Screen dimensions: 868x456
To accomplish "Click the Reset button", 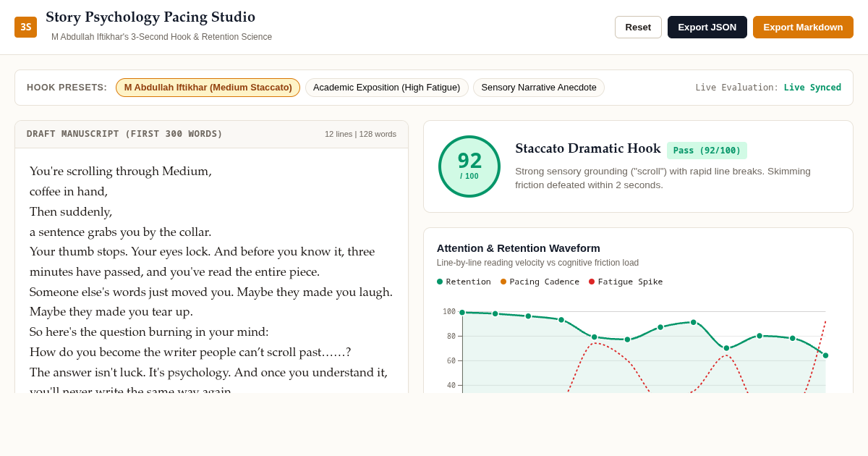I will click(638, 28).
